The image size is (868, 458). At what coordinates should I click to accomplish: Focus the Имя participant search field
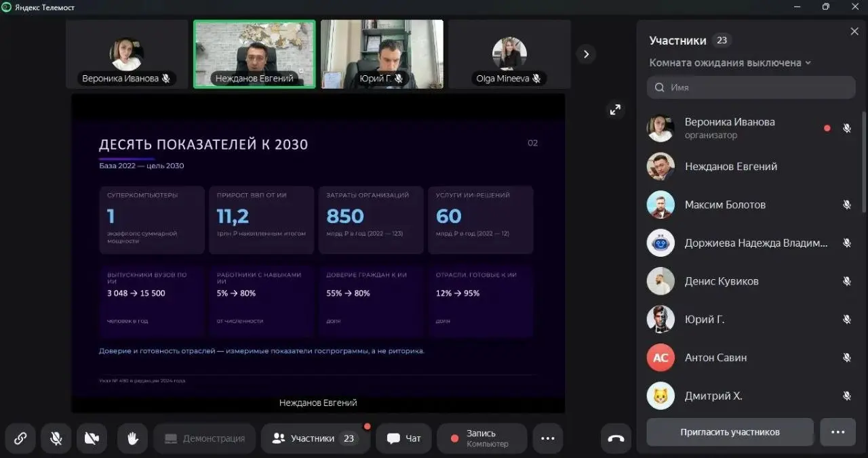(751, 87)
